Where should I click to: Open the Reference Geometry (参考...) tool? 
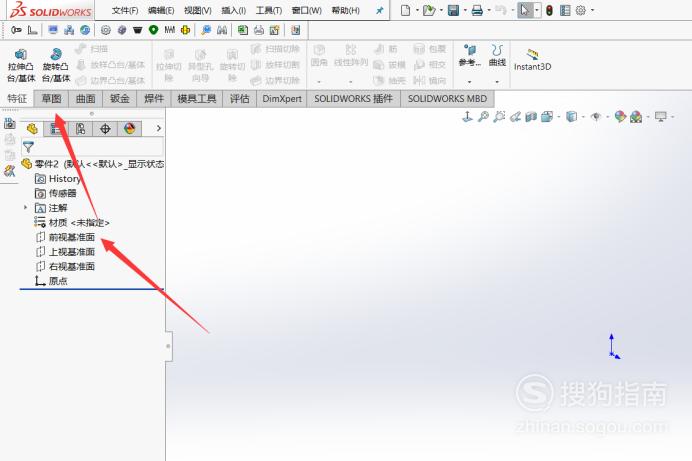[x=469, y=56]
